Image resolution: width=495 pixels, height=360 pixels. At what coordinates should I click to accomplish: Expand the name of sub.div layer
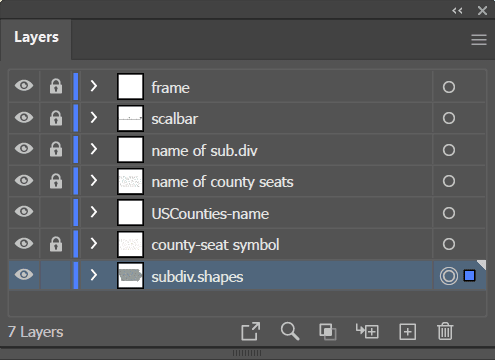pyautogui.click(x=94, y=149)
